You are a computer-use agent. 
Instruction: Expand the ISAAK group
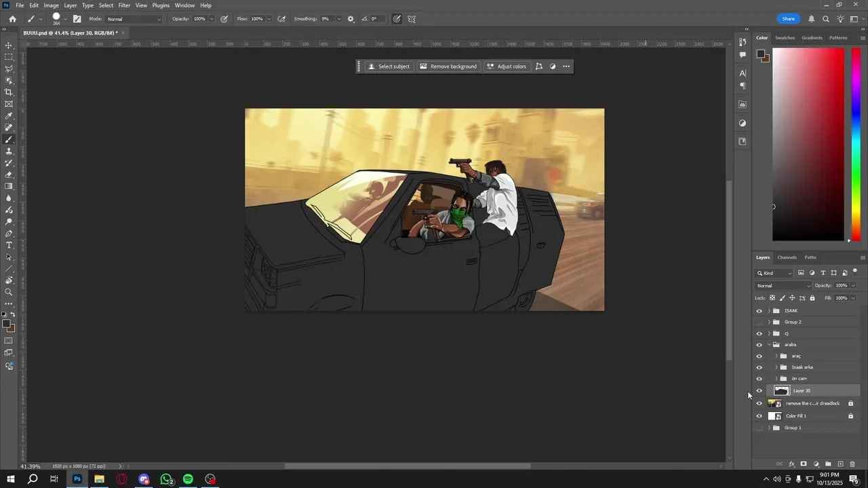pos(769,311)
